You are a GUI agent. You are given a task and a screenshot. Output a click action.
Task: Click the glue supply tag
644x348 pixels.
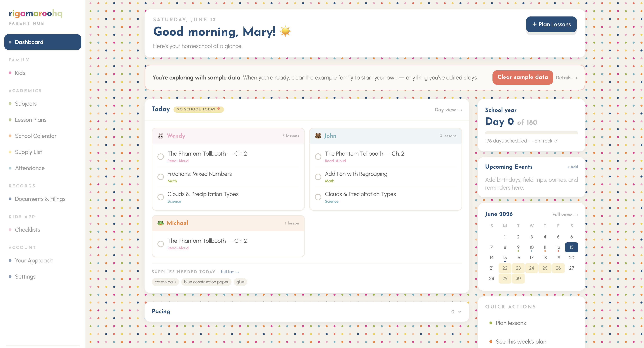click(x=240, y=282)
